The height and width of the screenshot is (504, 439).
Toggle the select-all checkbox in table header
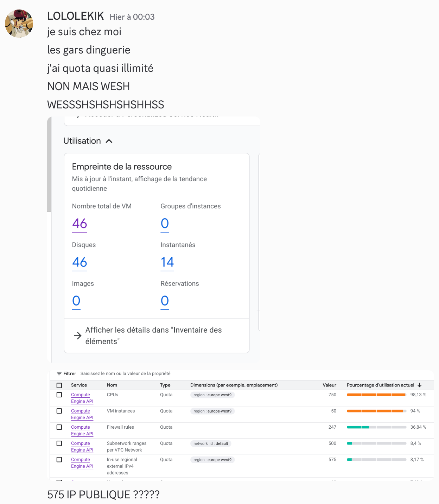click(x=59, y=385)
